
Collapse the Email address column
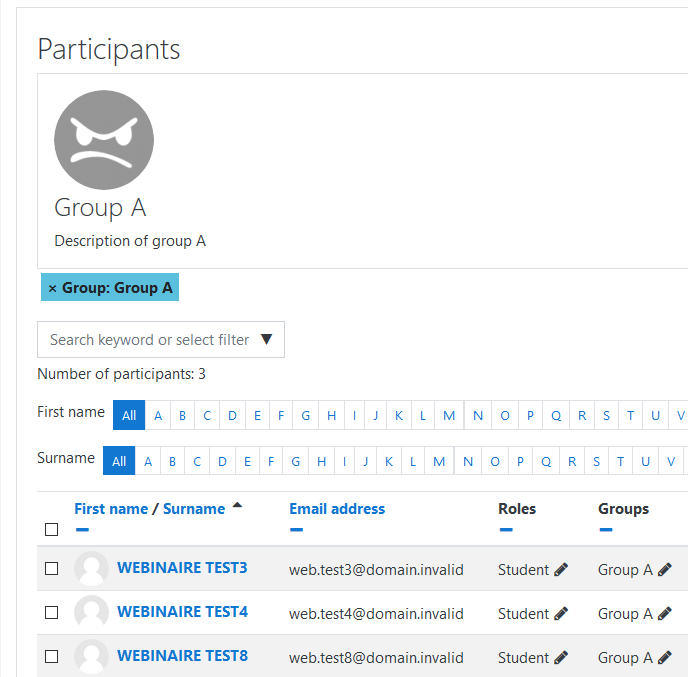click(297, 530)
